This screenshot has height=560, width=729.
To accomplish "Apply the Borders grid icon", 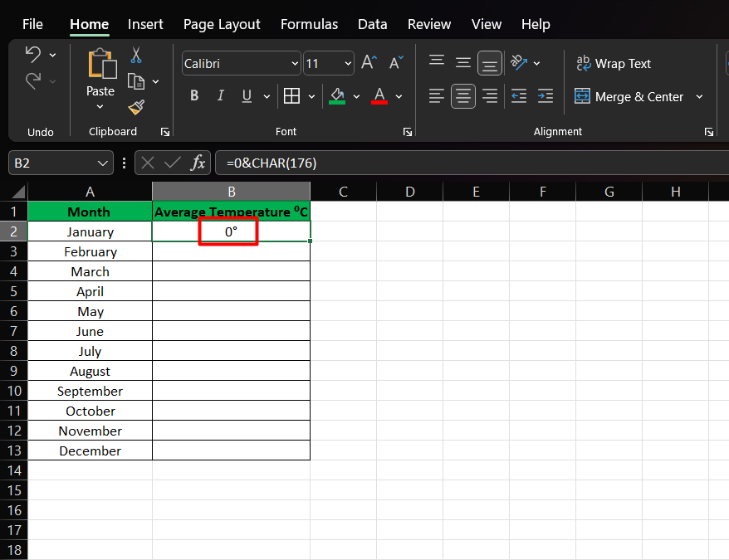I will (291, 96).
